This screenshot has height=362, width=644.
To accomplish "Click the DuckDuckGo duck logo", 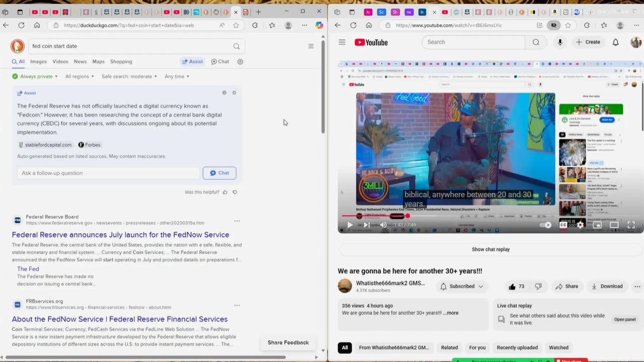I will [17, 46].
